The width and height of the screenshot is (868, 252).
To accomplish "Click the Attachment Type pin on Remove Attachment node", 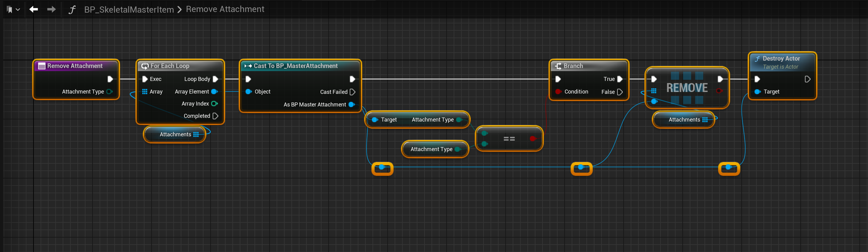I will pos(109,91).
